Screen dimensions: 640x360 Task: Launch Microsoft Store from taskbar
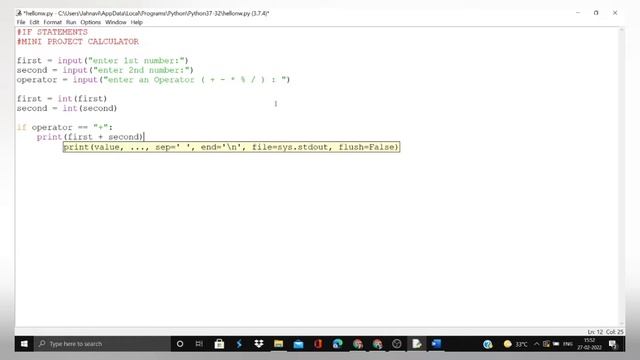point(219,344)
